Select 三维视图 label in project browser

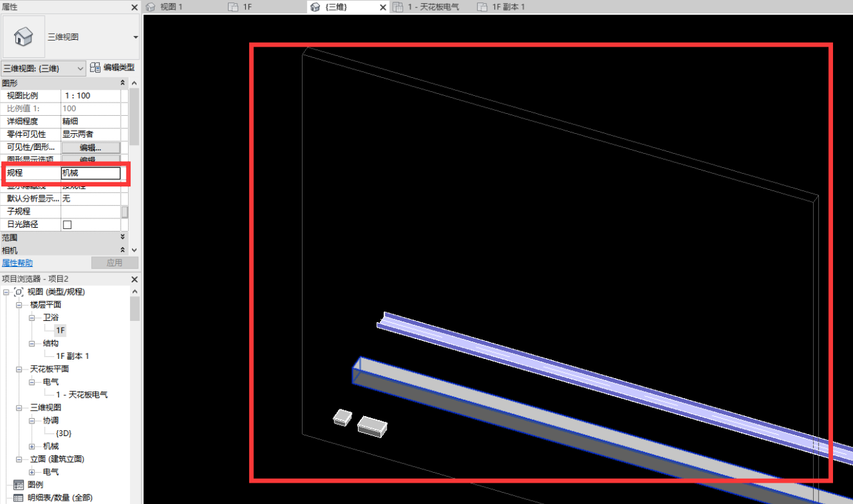pos(45,407)
